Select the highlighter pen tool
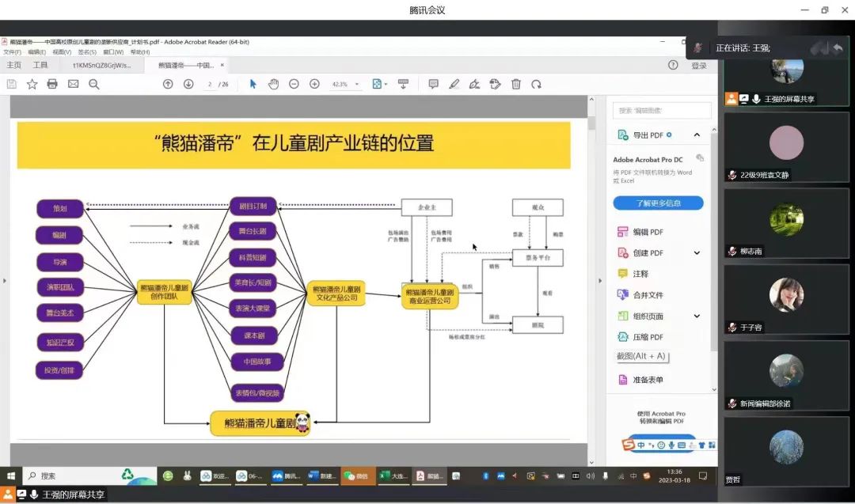Viewport: 855px width, 504px height. (454, 84)
